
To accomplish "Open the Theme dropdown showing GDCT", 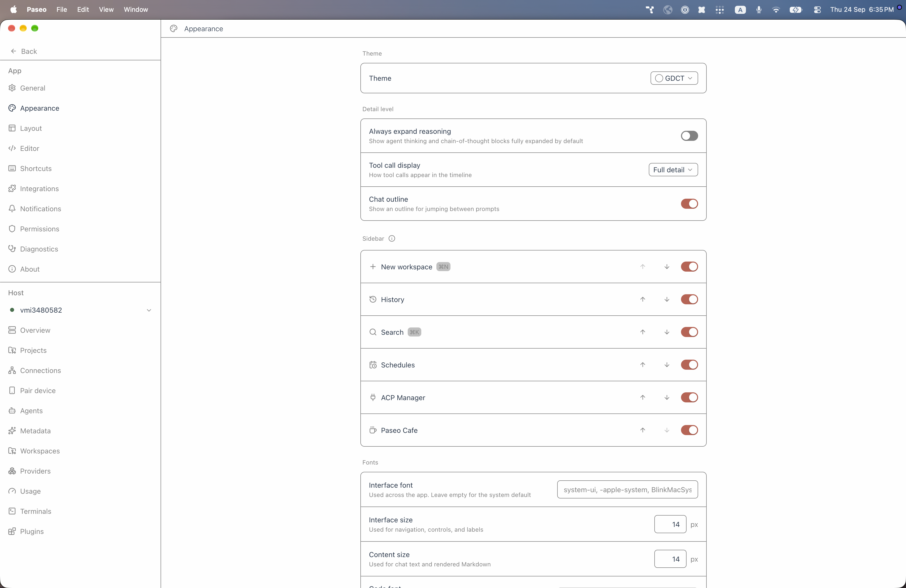I will pyautogui.click(x=674, y=78).
